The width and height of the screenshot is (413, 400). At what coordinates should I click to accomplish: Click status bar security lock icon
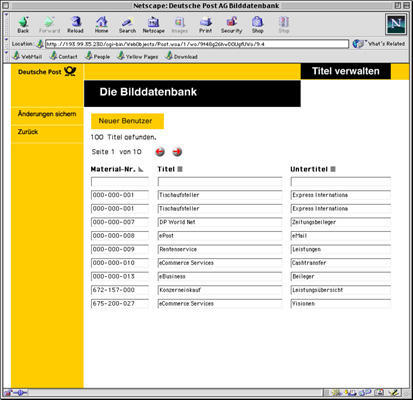click(x=8, y=393)
